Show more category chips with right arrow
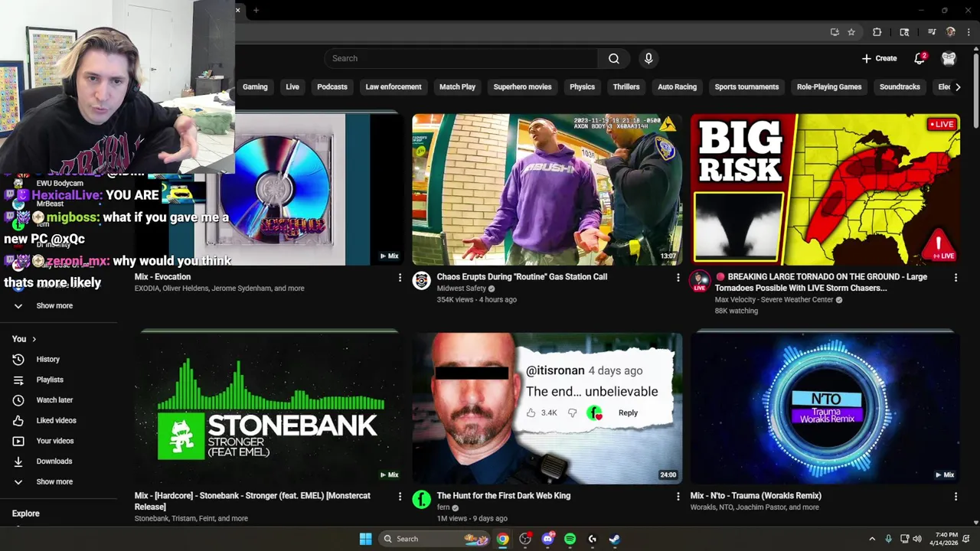980x551 pixels. 957,86
